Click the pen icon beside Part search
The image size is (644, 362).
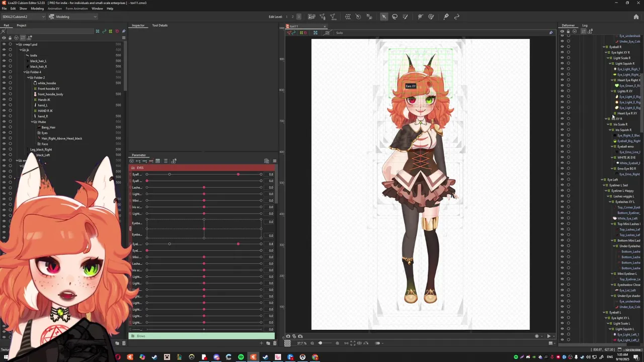click(124, 31)
